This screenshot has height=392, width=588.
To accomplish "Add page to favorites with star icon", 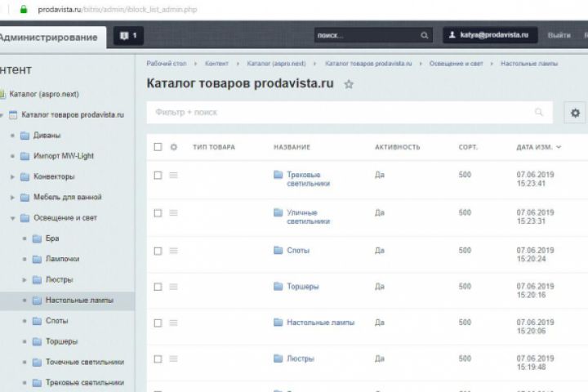I will (x=349, y=84).
